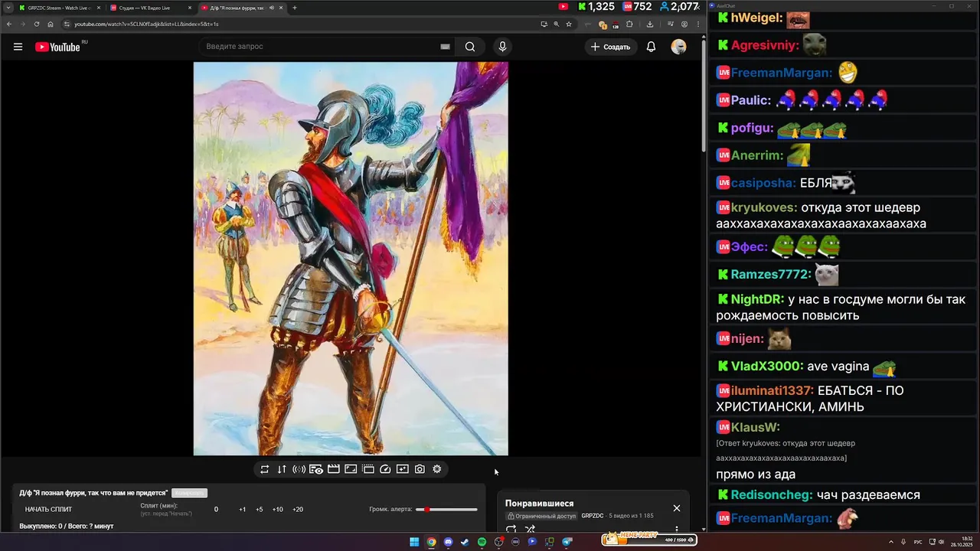This screenshot has height=551, width=980.
Task: Open the YouTube guide hamburger menu
Action: coord(18,47)
